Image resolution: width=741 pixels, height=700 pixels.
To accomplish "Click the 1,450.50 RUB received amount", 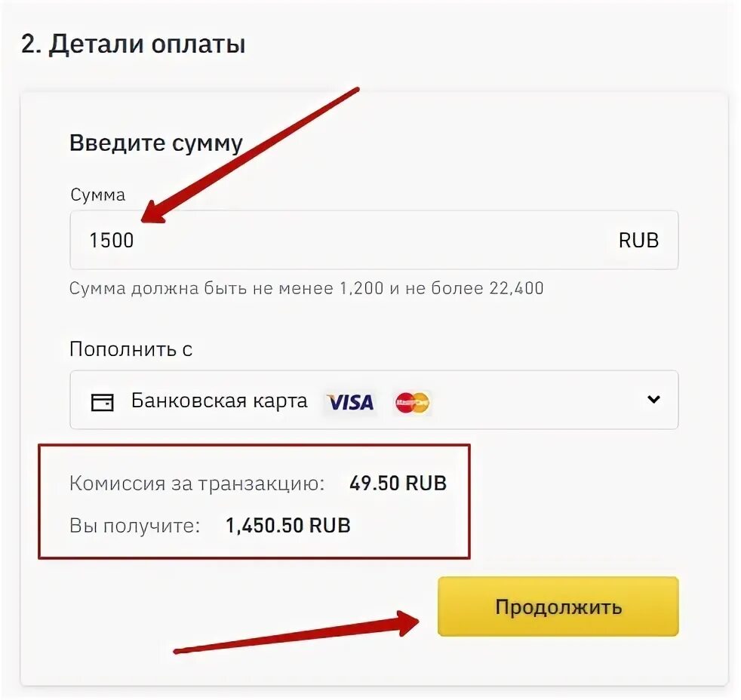I will click(x=287, y=526).
